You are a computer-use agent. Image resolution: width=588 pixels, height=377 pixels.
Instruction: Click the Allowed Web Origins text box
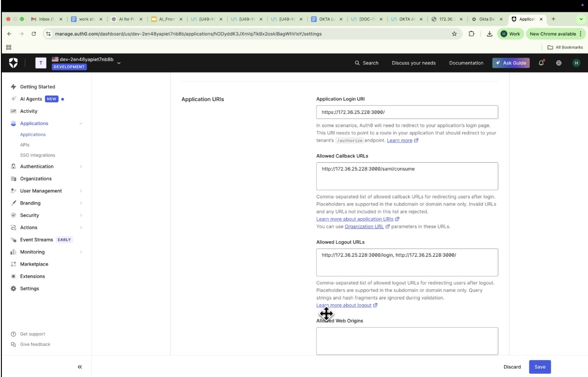click(407, 341)
